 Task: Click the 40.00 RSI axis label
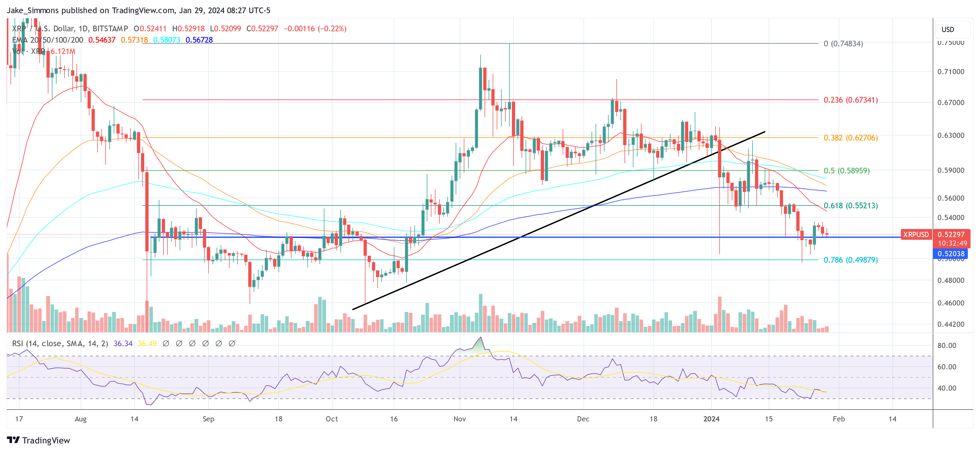[x=947, y=388]
